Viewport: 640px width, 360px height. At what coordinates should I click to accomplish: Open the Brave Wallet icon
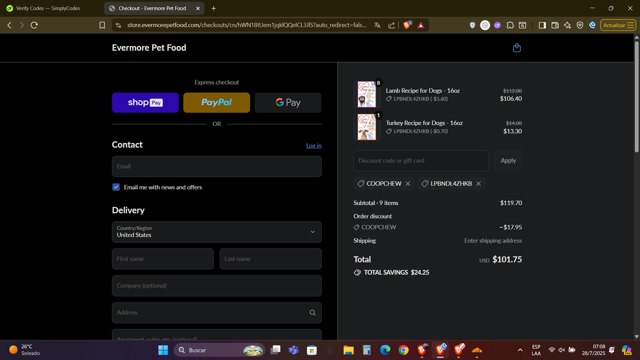pos(555,25)
